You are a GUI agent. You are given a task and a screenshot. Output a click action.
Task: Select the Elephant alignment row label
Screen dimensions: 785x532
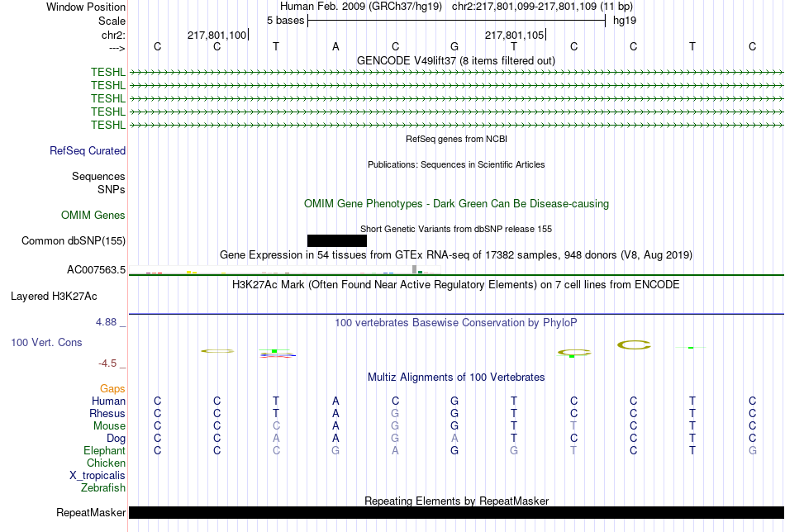[x=104, y=450]
